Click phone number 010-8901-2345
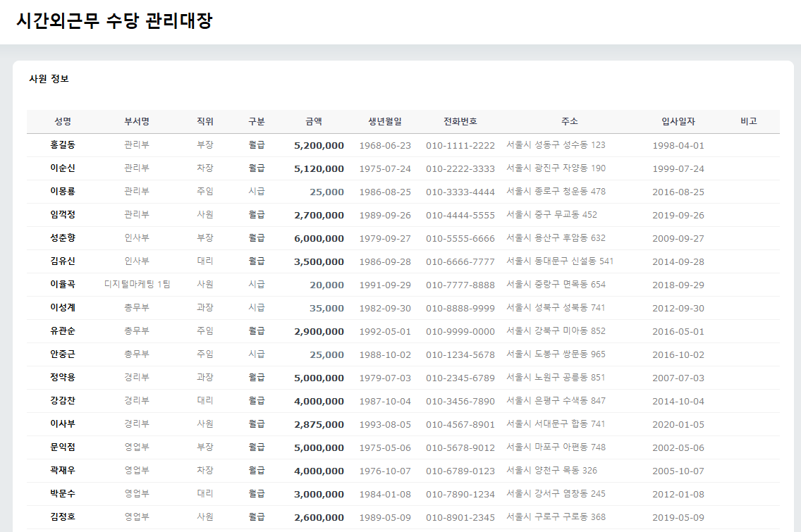This screenshot has height=532, width=801. pyautogui.click(x=460, y=517)
